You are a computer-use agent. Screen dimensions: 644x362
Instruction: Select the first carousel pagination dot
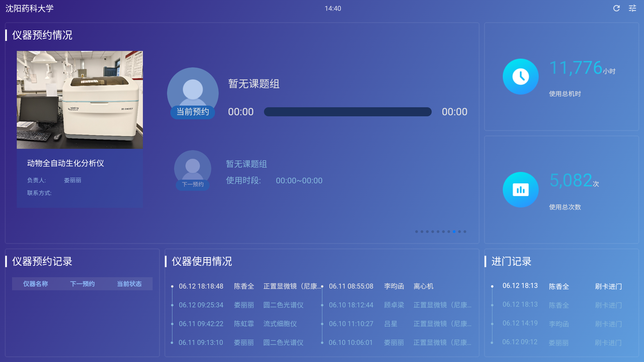pos(417,232)
